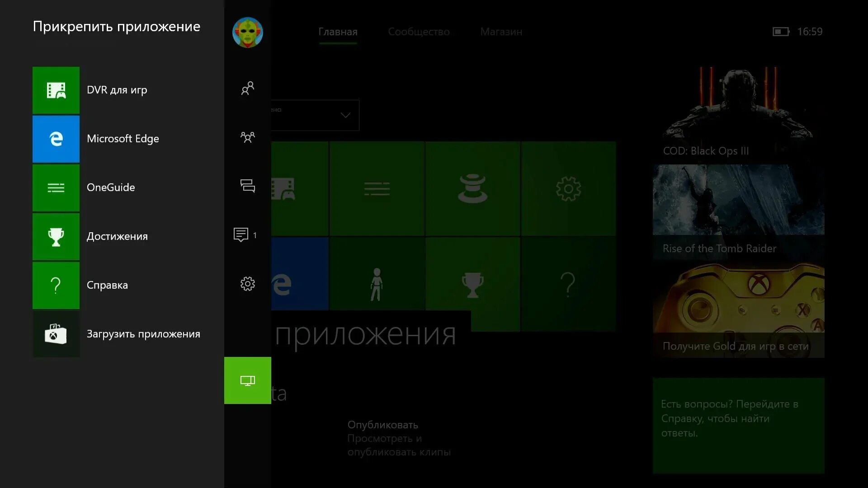868x488 pixels.
Task: Click the Опубликовать link text
Action: click(382, 425)
